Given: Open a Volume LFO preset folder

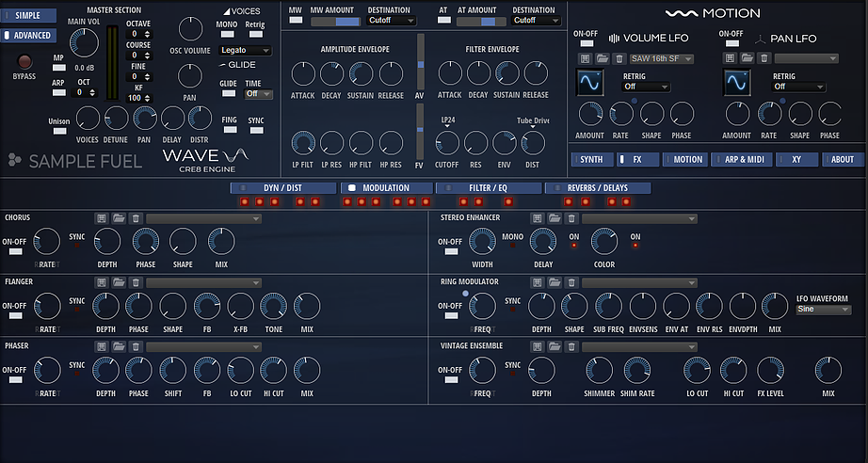Looking at the screenshot, I should click(x=603, y=58).
